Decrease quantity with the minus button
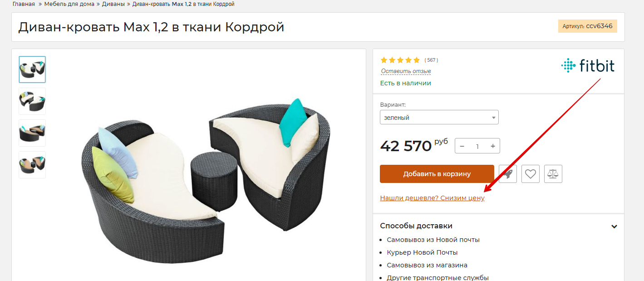644x281 pixels. click(462, 146)
